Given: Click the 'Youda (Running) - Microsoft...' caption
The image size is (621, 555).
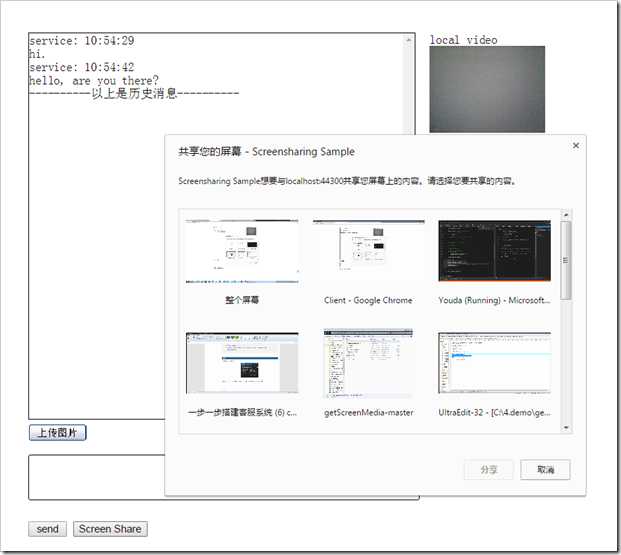Looking at the screenshot, I should click(x=494, y=300).
